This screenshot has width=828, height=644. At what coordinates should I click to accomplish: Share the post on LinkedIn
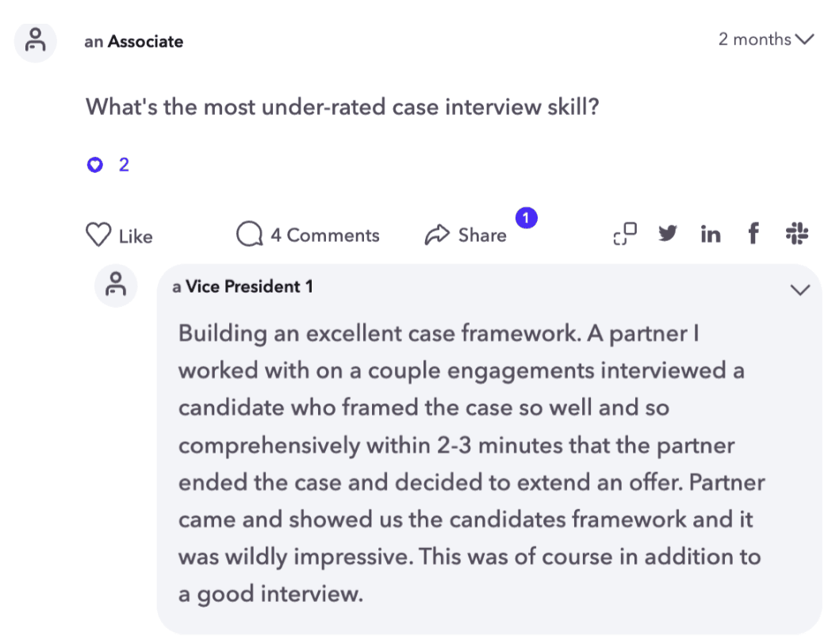point(711,235)
